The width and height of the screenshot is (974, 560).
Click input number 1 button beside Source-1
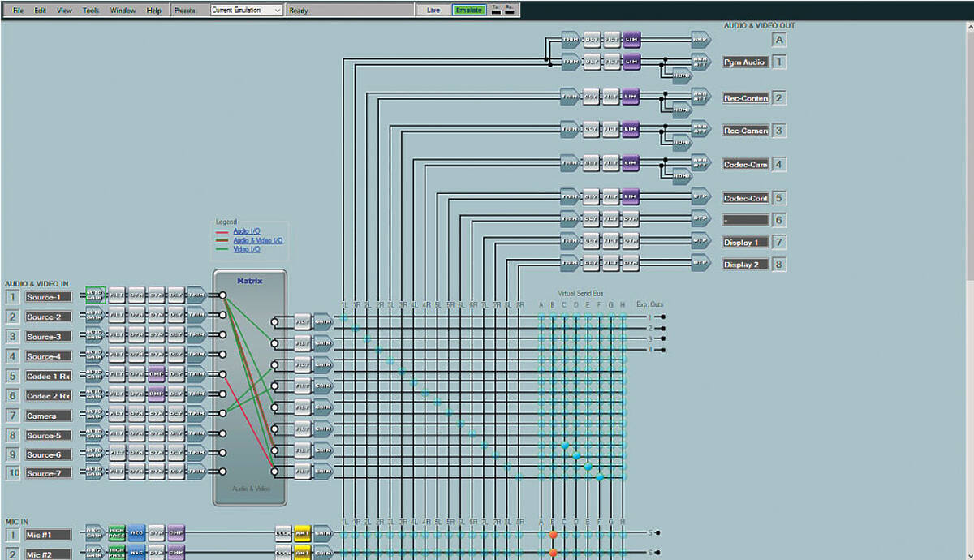(x=13, y=297)
